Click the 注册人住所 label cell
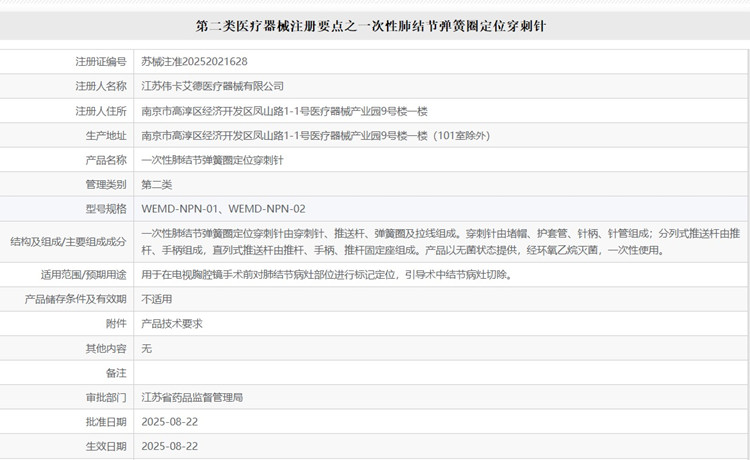The width and height of the screenshot is (750, 460). click(100, 110)
